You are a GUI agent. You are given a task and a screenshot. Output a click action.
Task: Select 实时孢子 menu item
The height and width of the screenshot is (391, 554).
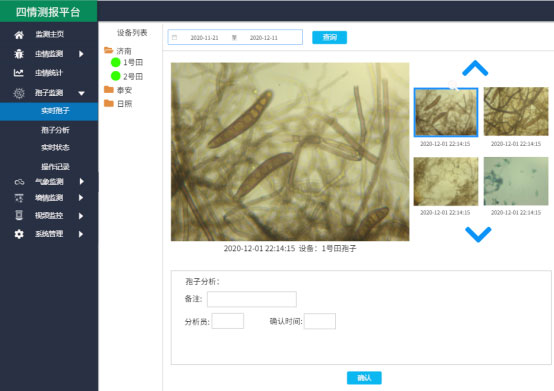pos(49,111)
